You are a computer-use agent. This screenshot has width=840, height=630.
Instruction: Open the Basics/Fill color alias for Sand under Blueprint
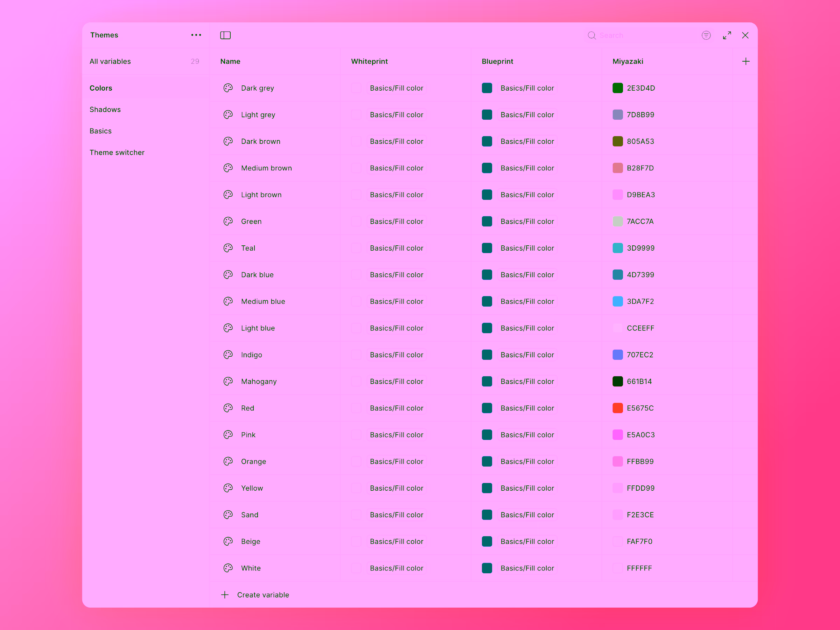coord(527,514)
